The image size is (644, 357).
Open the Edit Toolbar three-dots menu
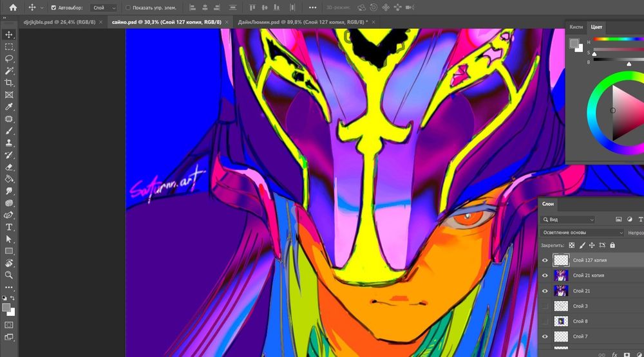(x=9, y=288)
